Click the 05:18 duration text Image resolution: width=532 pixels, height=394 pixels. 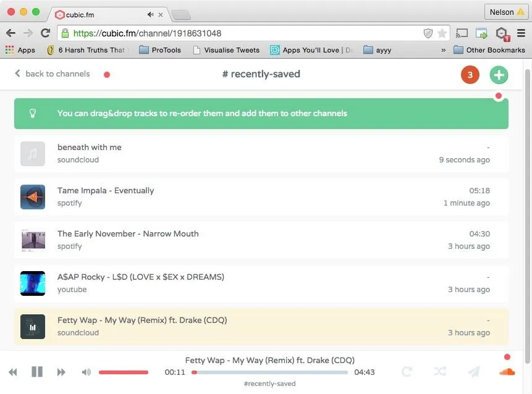pyautogui.click(x=479, y=191)
